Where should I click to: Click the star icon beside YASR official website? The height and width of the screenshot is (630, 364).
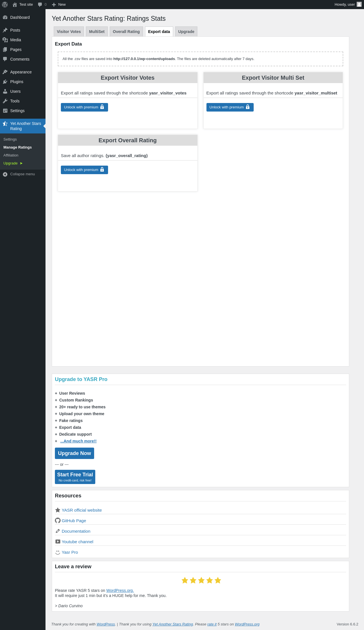click(x=58, y=510)
